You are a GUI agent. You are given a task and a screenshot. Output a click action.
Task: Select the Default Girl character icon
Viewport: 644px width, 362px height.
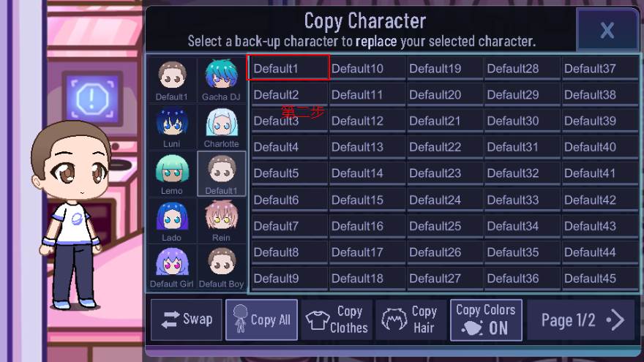click(x=172, y=267)
